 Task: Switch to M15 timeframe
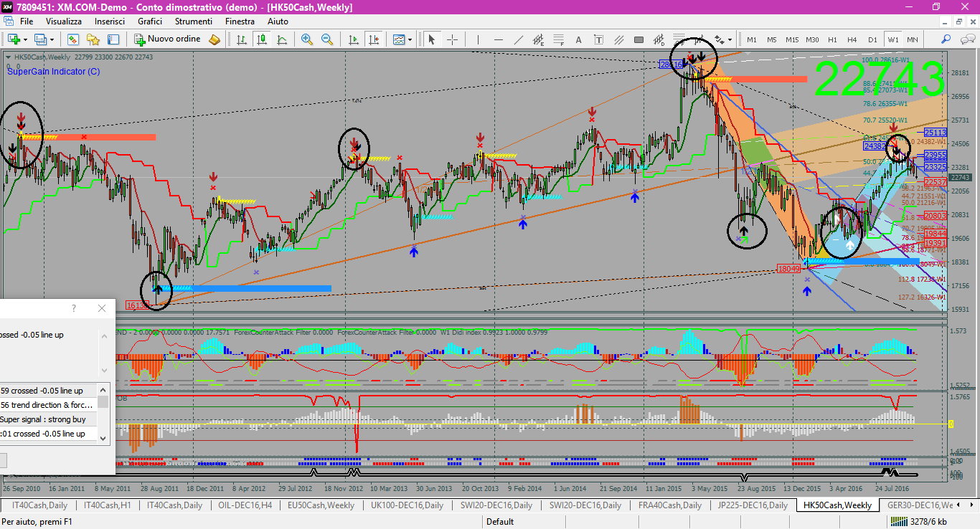[792, 39]
